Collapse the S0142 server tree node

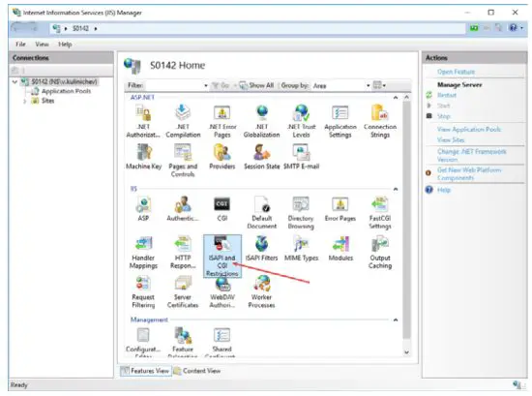click(15, 82)
